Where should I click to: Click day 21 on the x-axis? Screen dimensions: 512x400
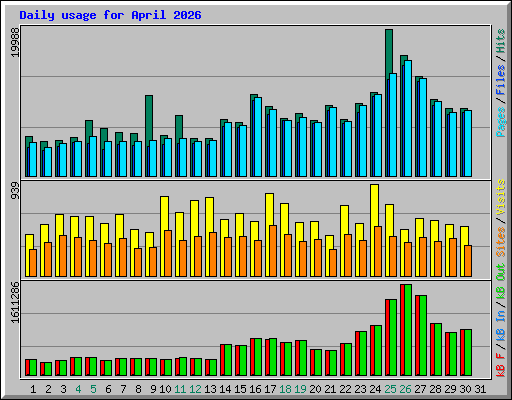(x=330, y=389)
